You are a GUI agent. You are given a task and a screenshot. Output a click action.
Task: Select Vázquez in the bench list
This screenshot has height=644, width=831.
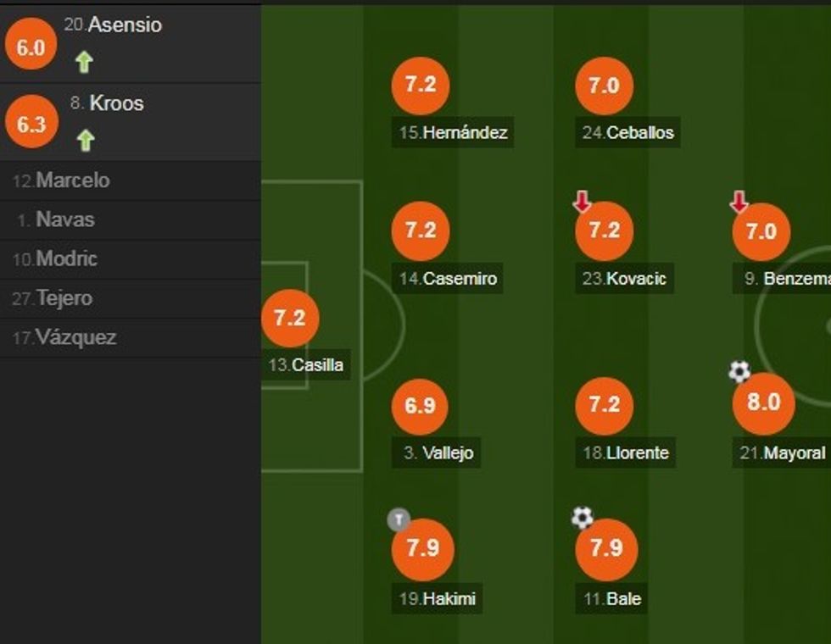pyautogui.click(x=75, y=337)
